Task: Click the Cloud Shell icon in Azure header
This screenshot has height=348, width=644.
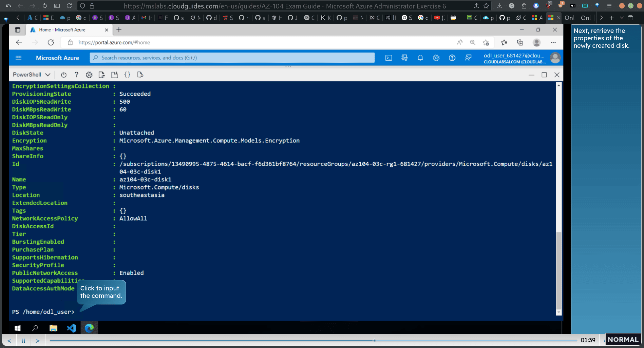Action: pyautogui.click(x=389, y=58)
